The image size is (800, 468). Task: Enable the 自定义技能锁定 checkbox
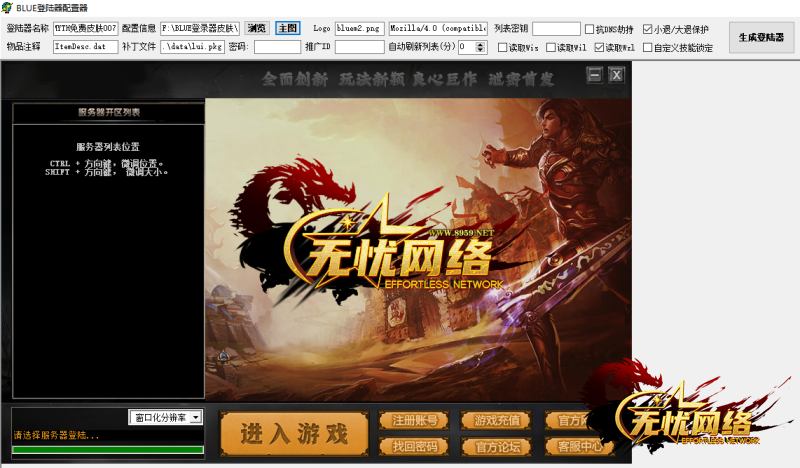pyautogui.click(x=647, y=47)
